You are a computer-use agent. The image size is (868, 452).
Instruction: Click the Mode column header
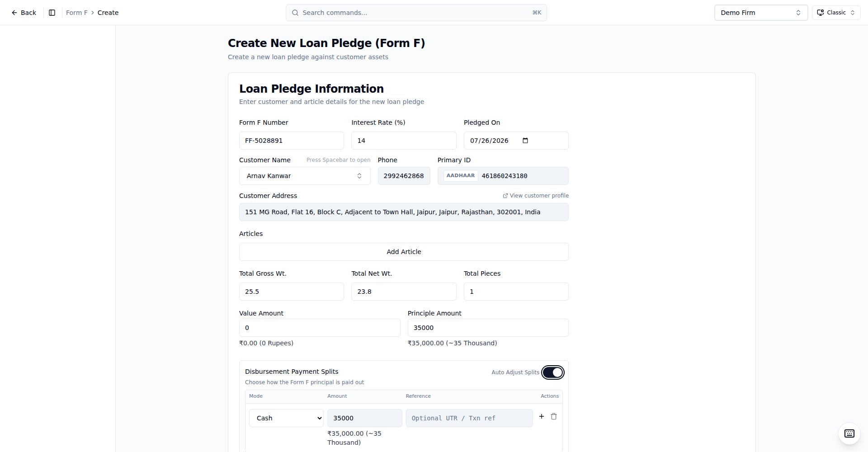[x=256, y=396]
